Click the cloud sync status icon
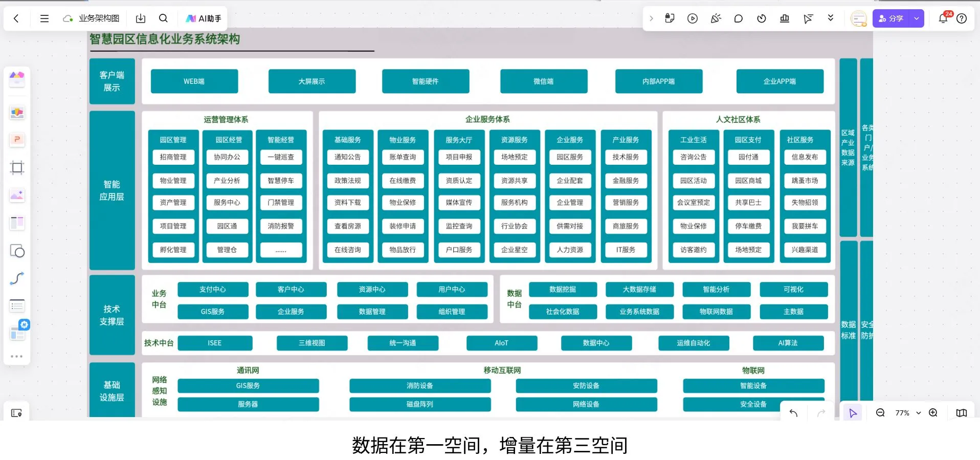This screenshot has height=460, width=980. tap(68, 18)
